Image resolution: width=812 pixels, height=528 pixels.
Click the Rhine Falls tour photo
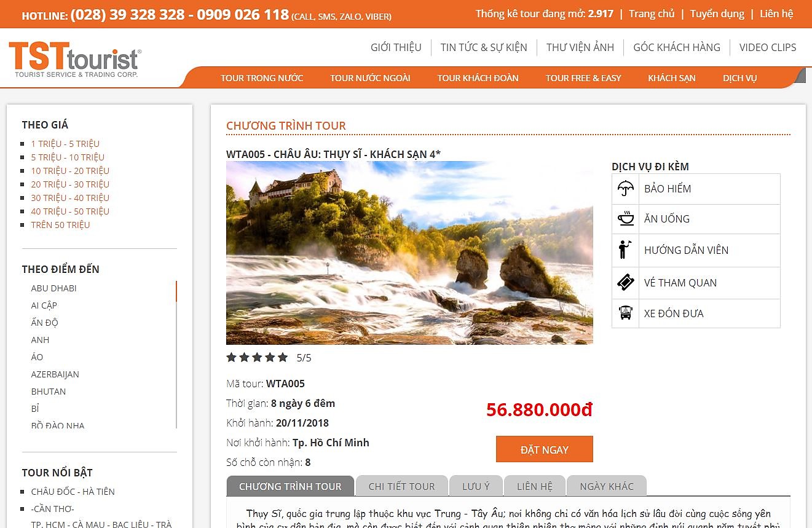[409, 253]
